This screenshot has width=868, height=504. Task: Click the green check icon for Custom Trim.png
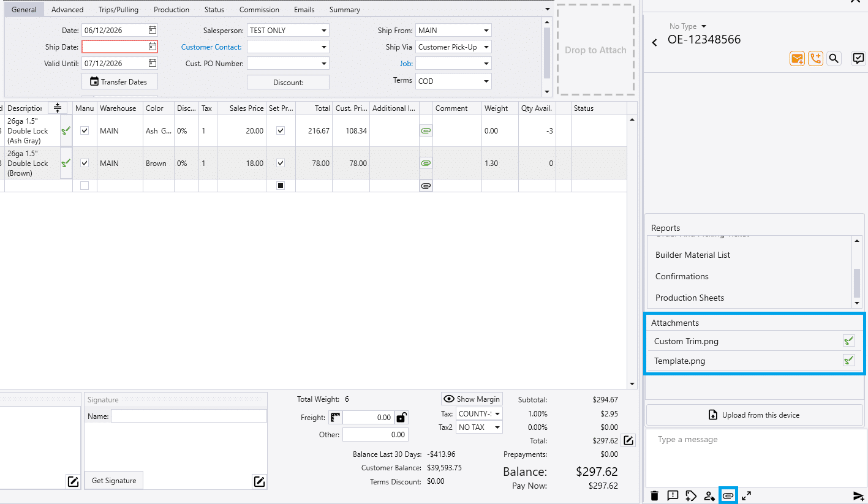click(x=848, y=341)
